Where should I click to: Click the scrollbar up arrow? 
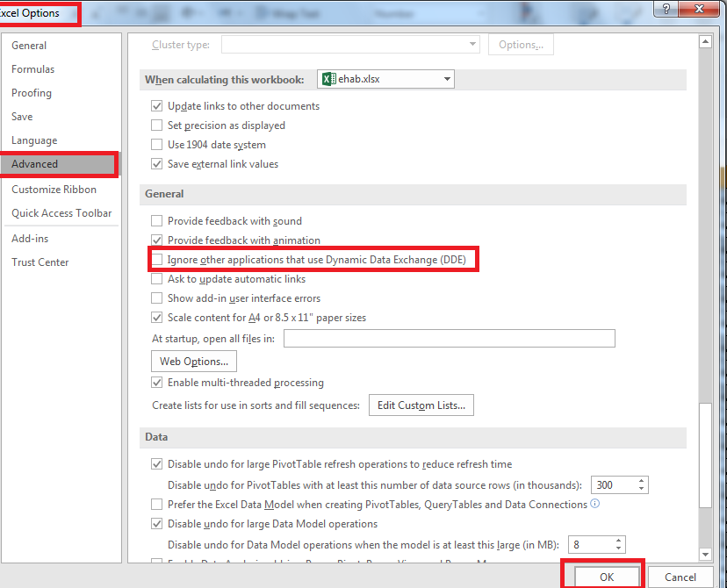pos(705,42)
